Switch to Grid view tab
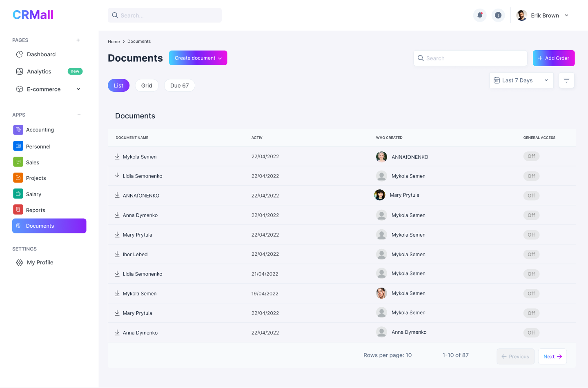This screenshot has width=588, height=388. coord(147,86)
